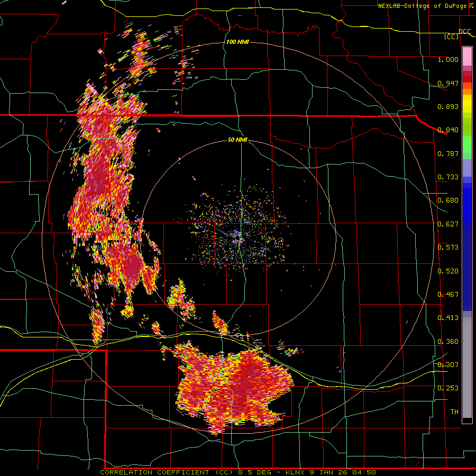The image size is (476, 476).
Task: Click the 0.947 value on the color scale
Action: (x=448, y=83)
